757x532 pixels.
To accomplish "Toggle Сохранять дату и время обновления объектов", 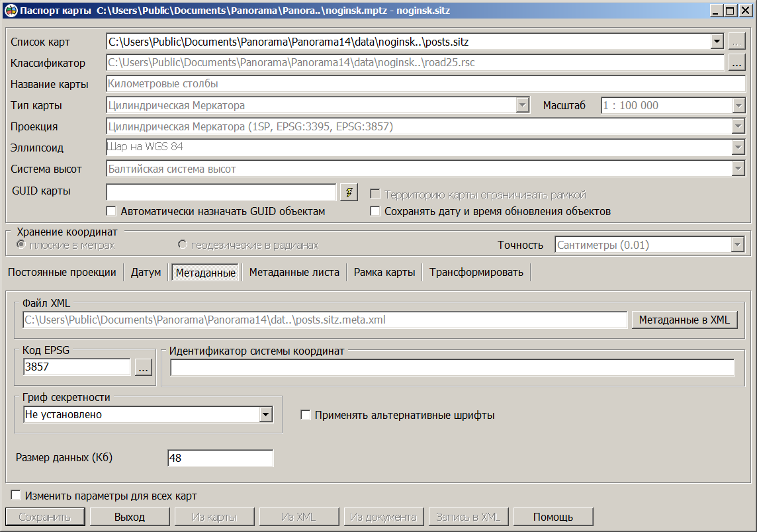I will tap(375, 212).
